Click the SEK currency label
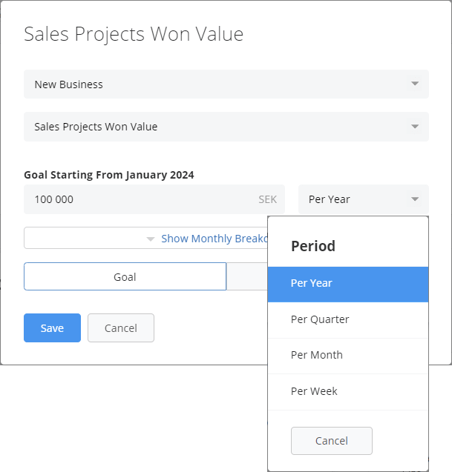The width and height of the screenshot is (452, 472). coord(268,199)
